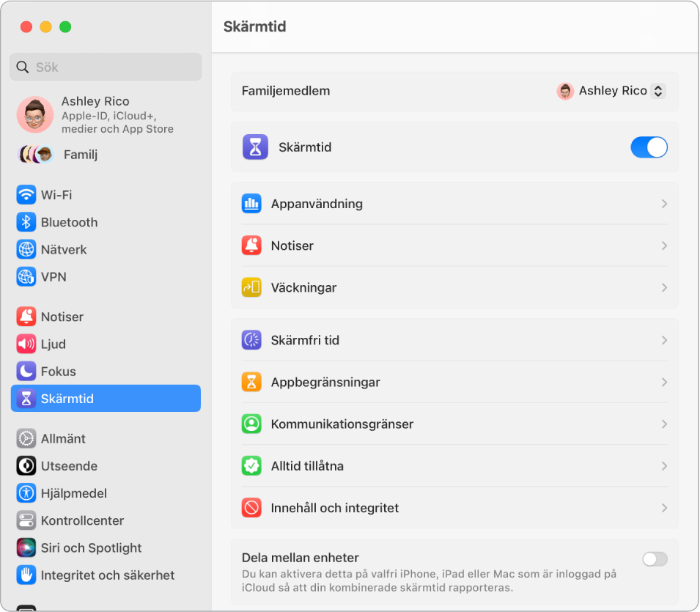Select the VPN icon in the sidebar

pyautogui.click(x=27, y=276)
